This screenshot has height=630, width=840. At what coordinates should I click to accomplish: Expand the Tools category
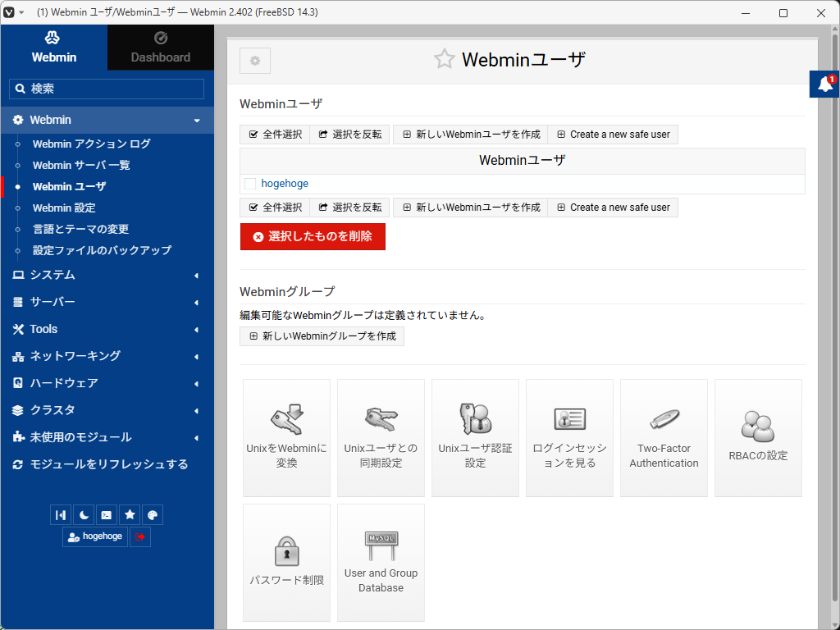pos(107,329)
